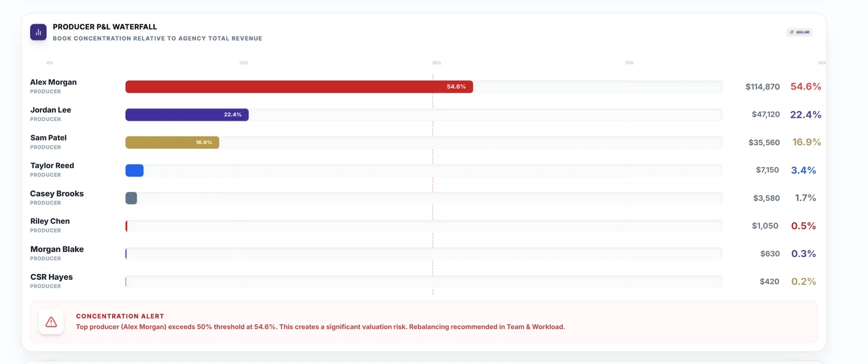The width and height of the screenshot is (868, 364).
Task: Click the $7,150 revenue value
Action: (x=768, y=170)
